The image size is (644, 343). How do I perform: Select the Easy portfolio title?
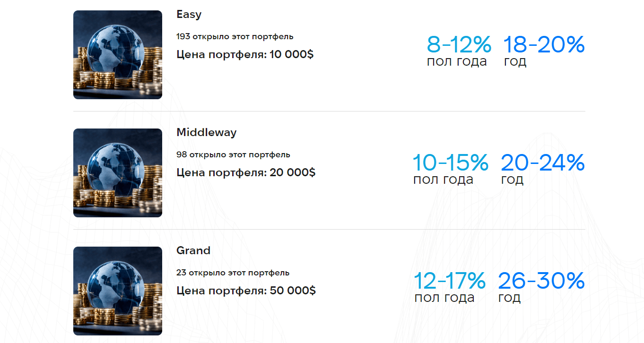(x=189, y=15)
